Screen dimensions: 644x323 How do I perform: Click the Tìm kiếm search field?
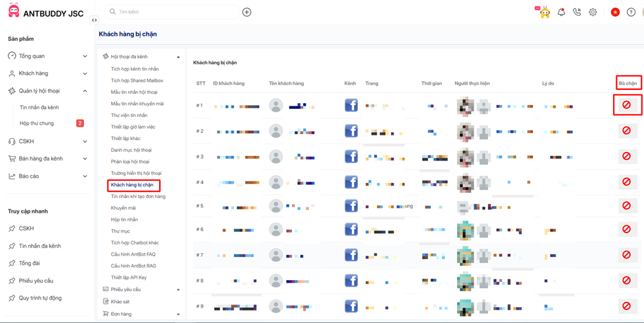coord(175,12)
